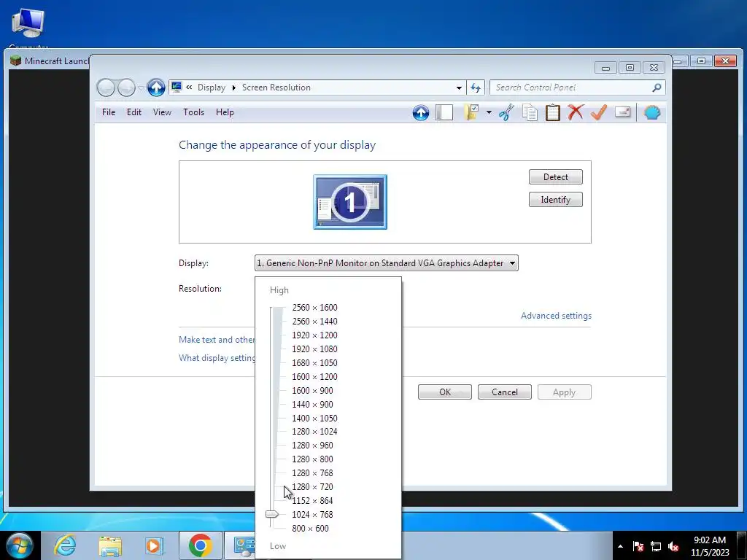Open the Tools menu
Image resolution: width=747 pixels, height=560 pixels.
pos(193,112)
